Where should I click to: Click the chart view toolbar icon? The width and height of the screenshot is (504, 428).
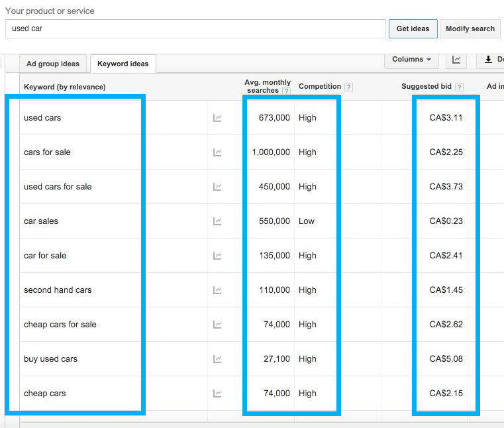click(456, 60)
